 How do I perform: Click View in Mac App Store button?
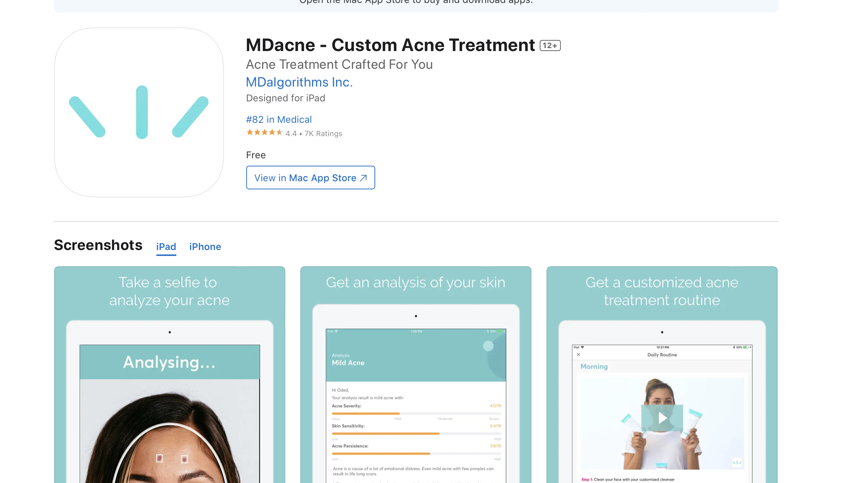coord(311,178)
